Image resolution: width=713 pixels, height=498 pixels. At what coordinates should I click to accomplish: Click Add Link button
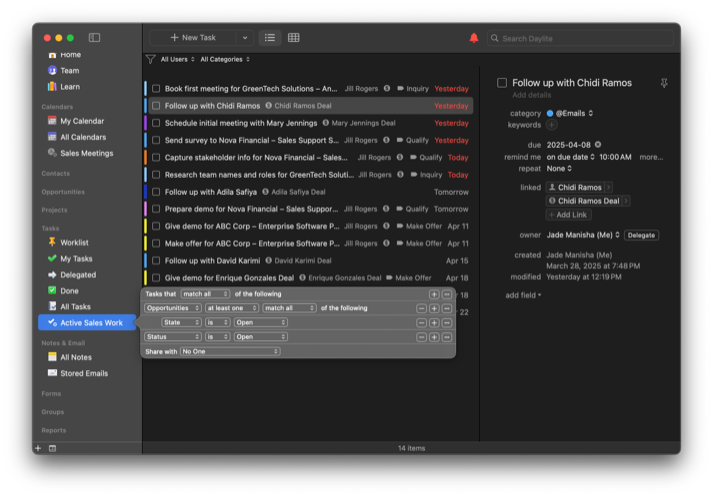(x=568, y=215)
